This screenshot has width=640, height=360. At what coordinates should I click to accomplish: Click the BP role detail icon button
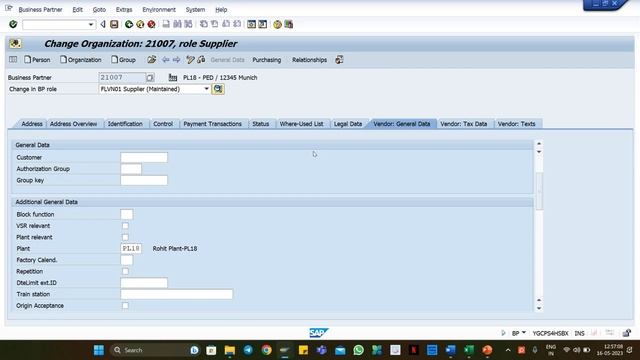click(218, 89)
